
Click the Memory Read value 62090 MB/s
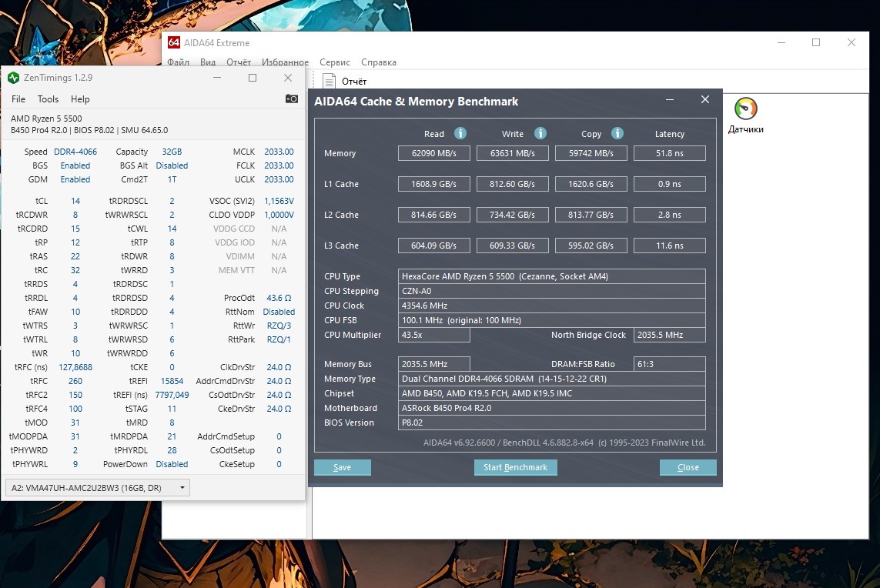[x=433, y=153]
